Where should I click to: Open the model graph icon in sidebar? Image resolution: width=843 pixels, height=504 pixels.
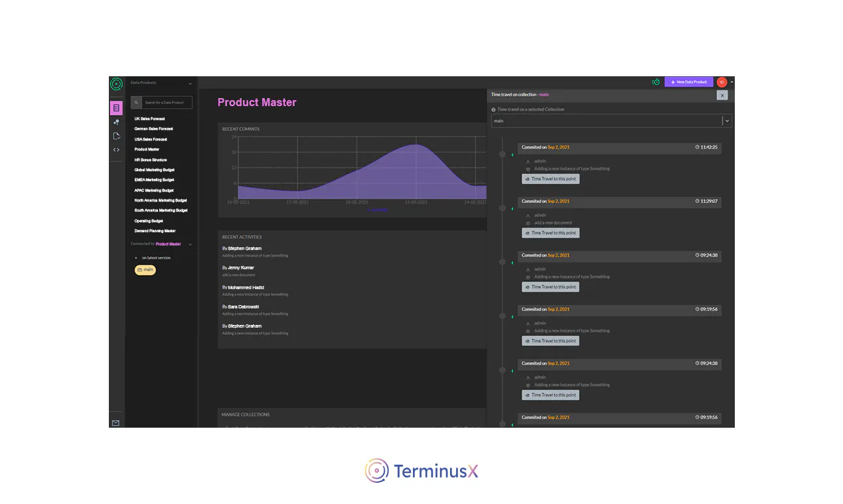[x=116, y=122]
